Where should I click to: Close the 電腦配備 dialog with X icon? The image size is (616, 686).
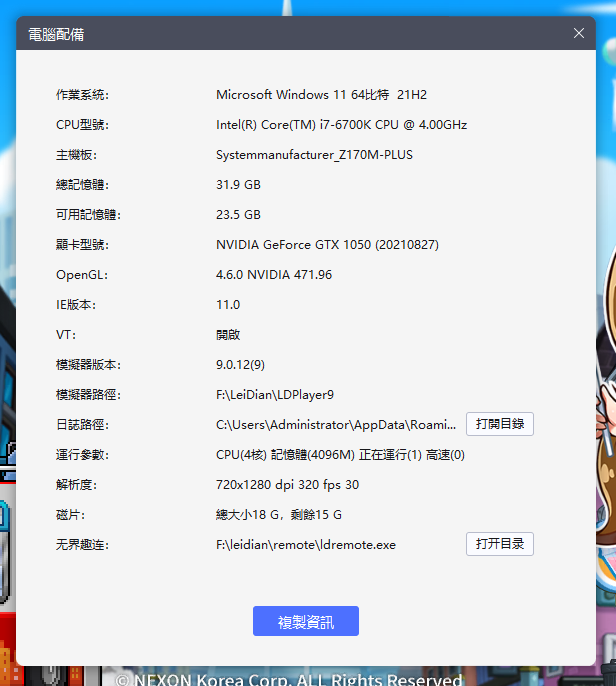pos(578,33)
